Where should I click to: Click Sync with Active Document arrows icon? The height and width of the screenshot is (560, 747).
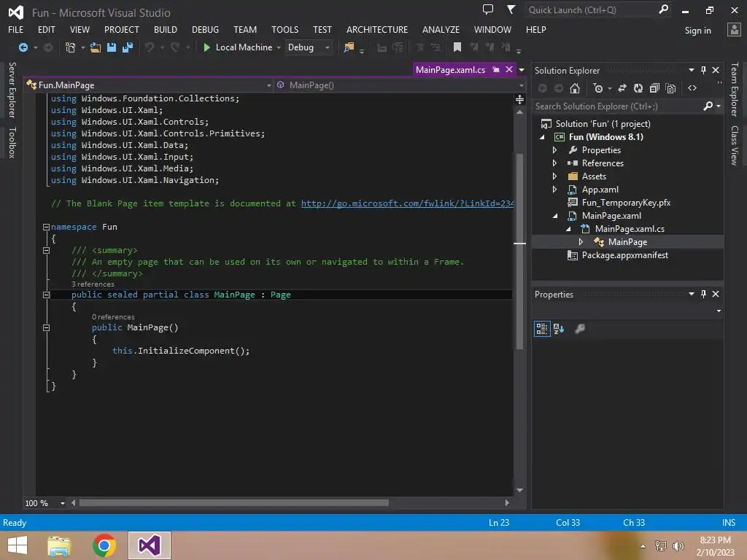click(x=622, y=88)
